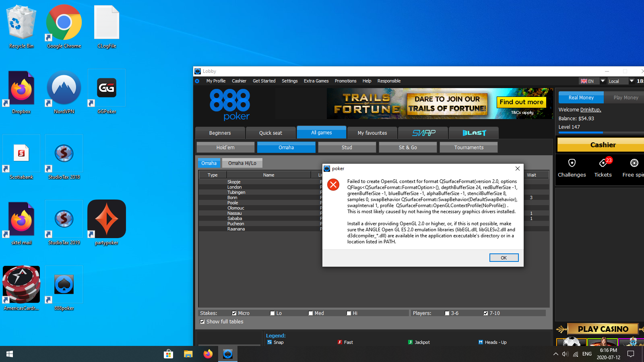Select the StudioTax 2019 desktop icon
The width and height of the screenshot is (644, 362).
[x=64, y=223]
